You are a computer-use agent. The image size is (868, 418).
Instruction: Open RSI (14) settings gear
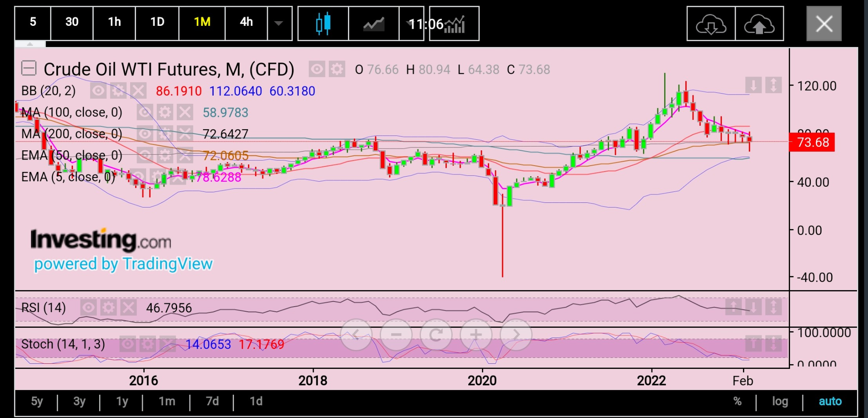(x=108, y=307)
